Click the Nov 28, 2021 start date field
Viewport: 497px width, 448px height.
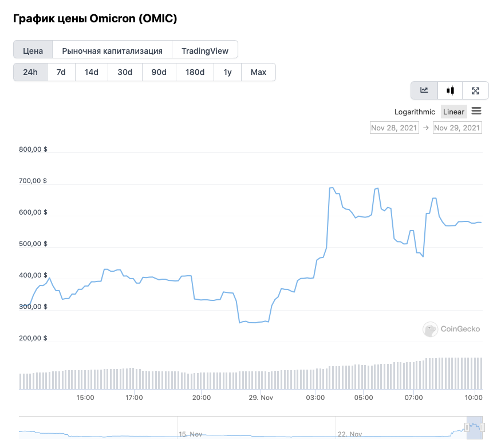[x=395, y=128]
